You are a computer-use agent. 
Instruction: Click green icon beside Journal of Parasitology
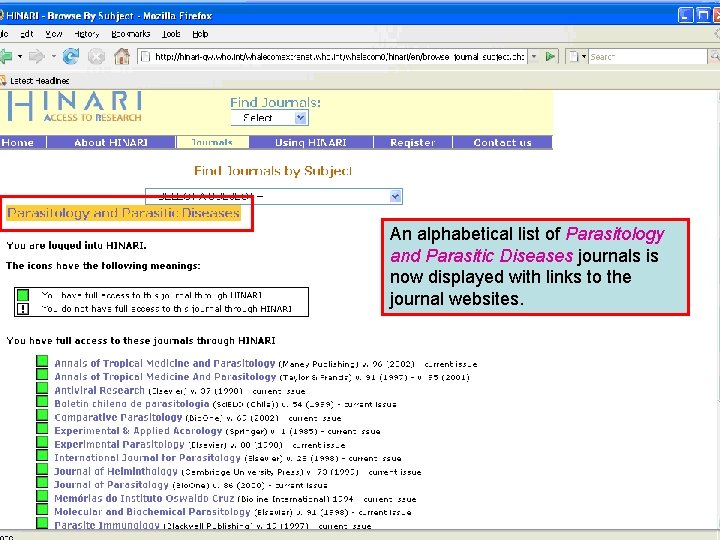tap(42, 483)
